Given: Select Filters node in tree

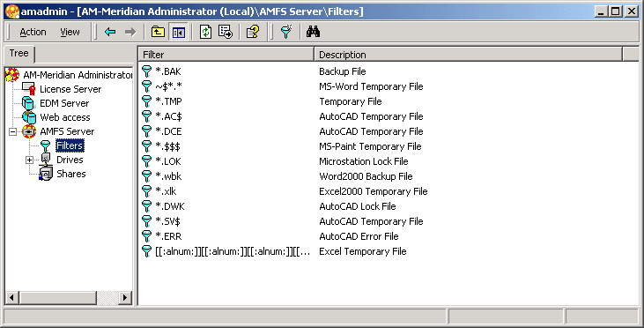Looking at the screenshot, I should tap(70, 145).
